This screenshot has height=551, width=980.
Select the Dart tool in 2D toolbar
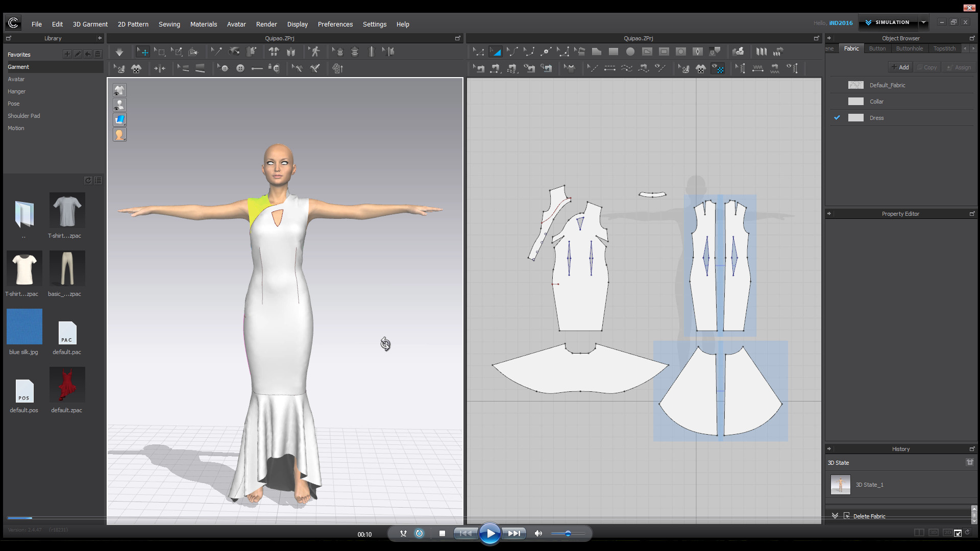(698, 52)
